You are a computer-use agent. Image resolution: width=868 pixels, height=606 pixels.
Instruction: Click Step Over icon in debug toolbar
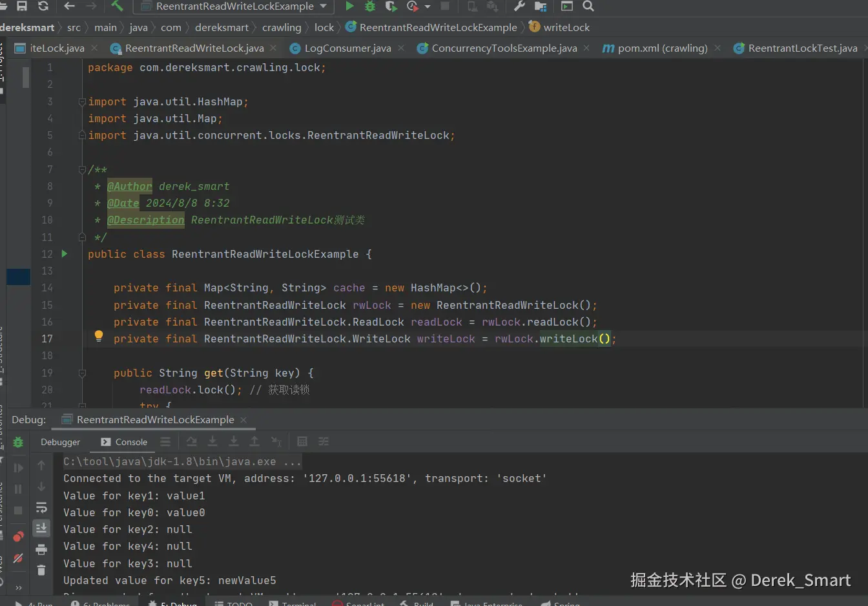(192, 442)
